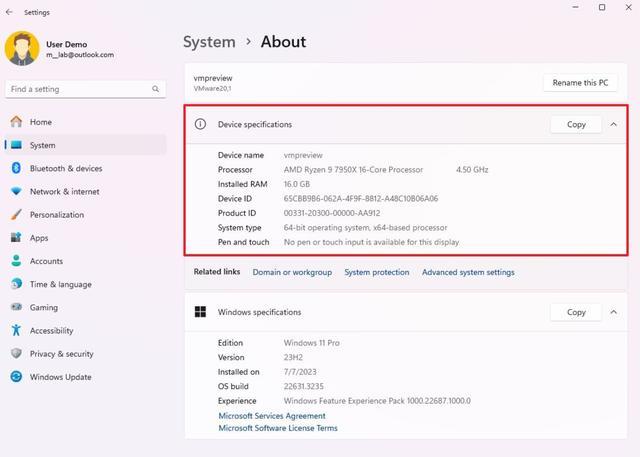Click the vmpreview device name value
Screen dimensions: 640x457
(x=303, y=155)
